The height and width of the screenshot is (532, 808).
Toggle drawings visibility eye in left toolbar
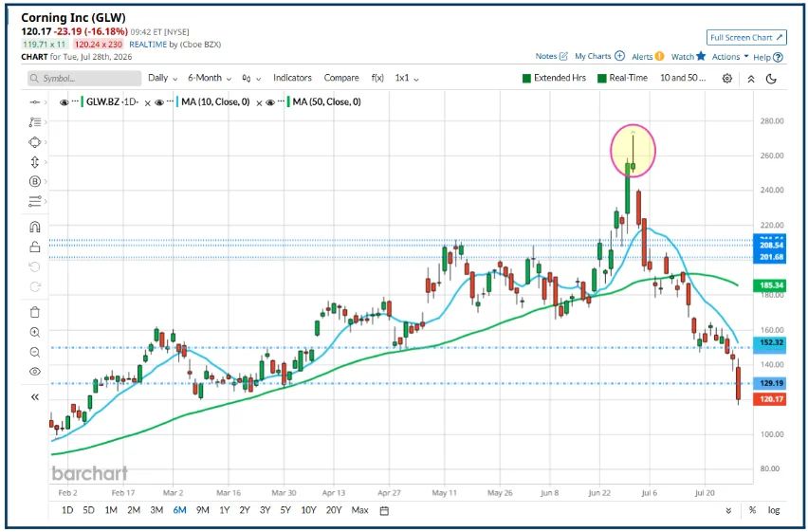pyautogui.click(x=34, y=372)
